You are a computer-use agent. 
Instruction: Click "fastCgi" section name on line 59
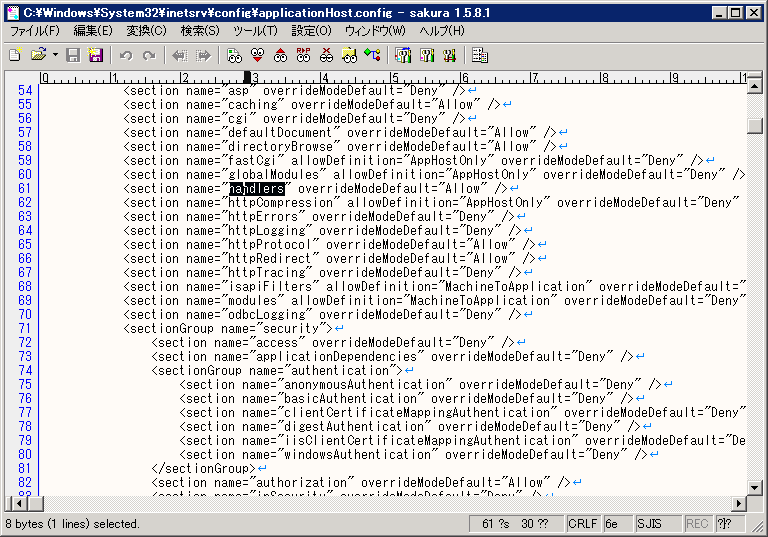[x=253, y=161]
